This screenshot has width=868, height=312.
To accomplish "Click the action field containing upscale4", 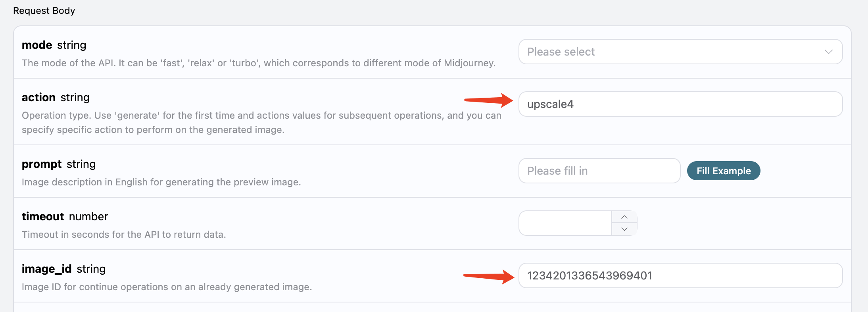I will (x=680, y=104).
